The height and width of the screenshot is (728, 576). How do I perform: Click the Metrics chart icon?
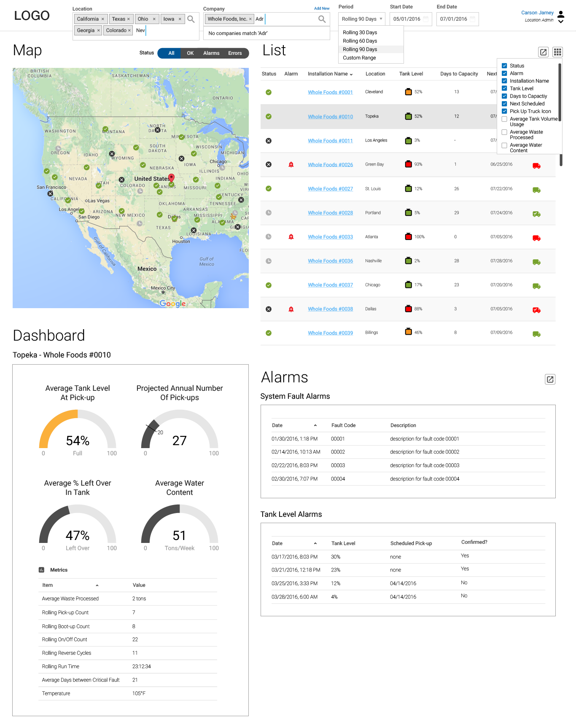pos(41,570)
